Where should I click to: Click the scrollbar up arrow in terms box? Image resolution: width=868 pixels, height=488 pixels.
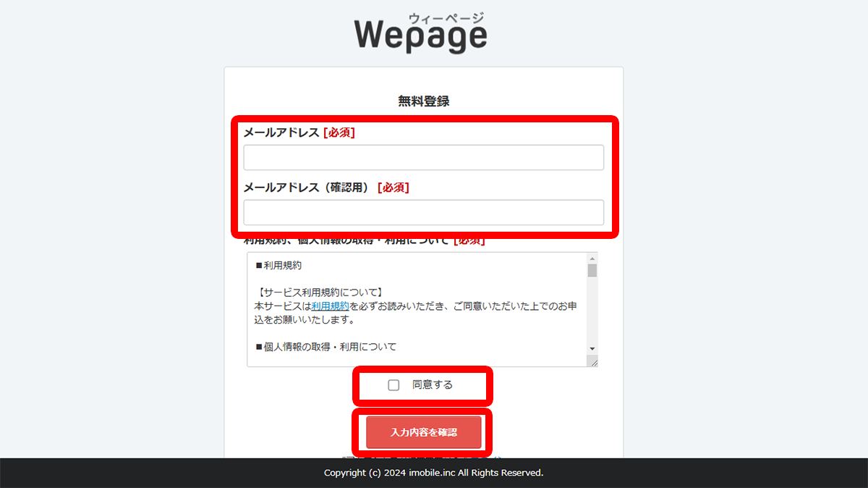pyautogui.click(x=592, y=258)
